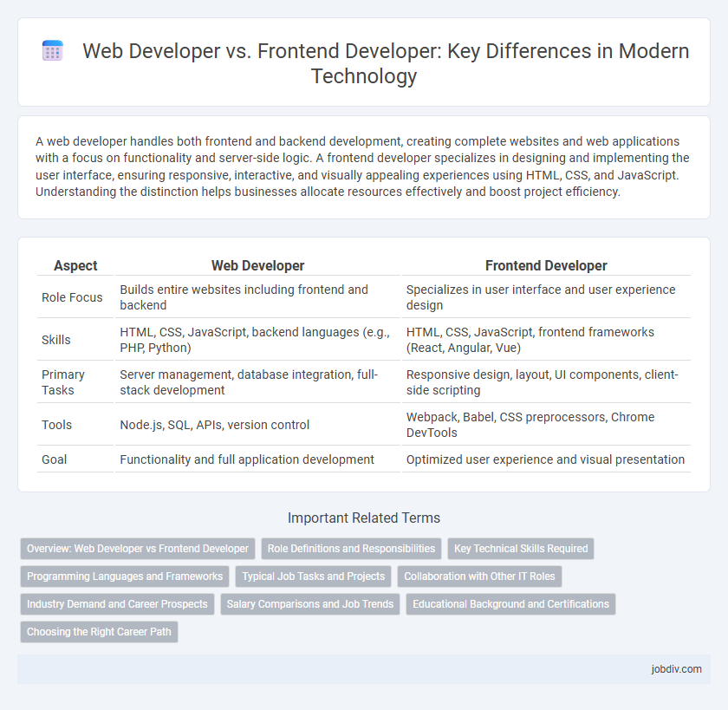
Task: Open 'Industry Demand and Career Prospects' tag
Action: point(117,604)
